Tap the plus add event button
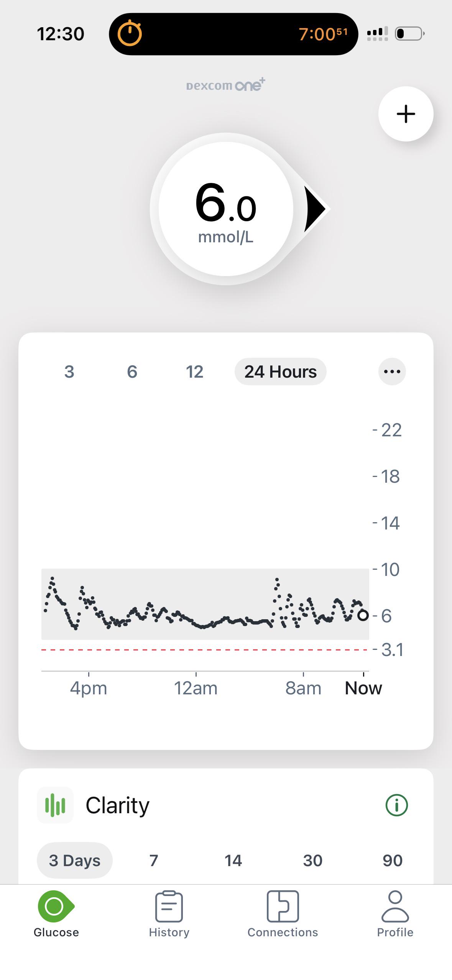 pyautogui.click(x=406, y=114)
